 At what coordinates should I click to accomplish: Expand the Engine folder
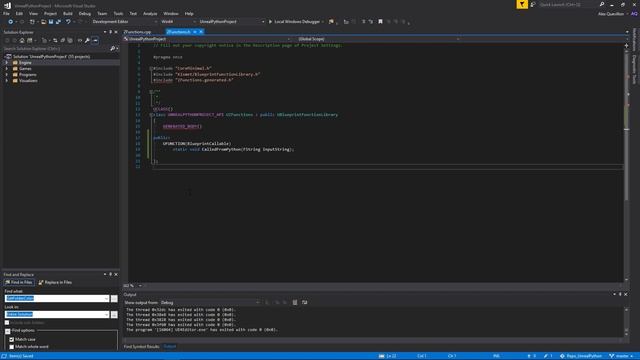(7, 63)
